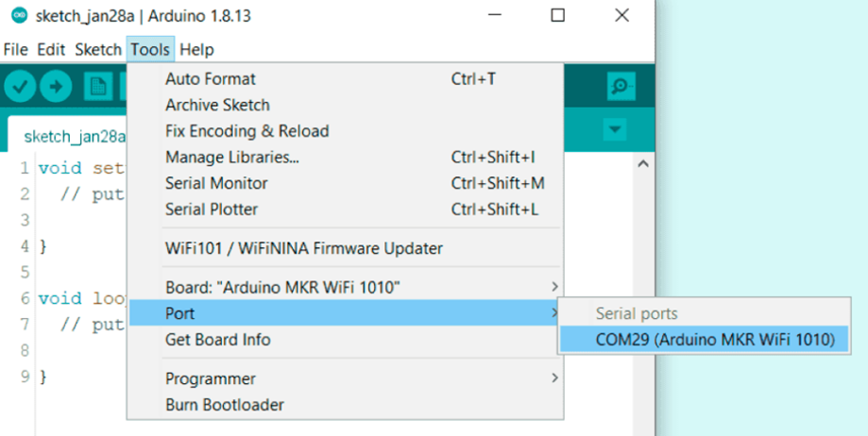Screen dimensions: 868x436
Task: Open the Help menu
Action: pyautogui.click(x=196, y=49)
